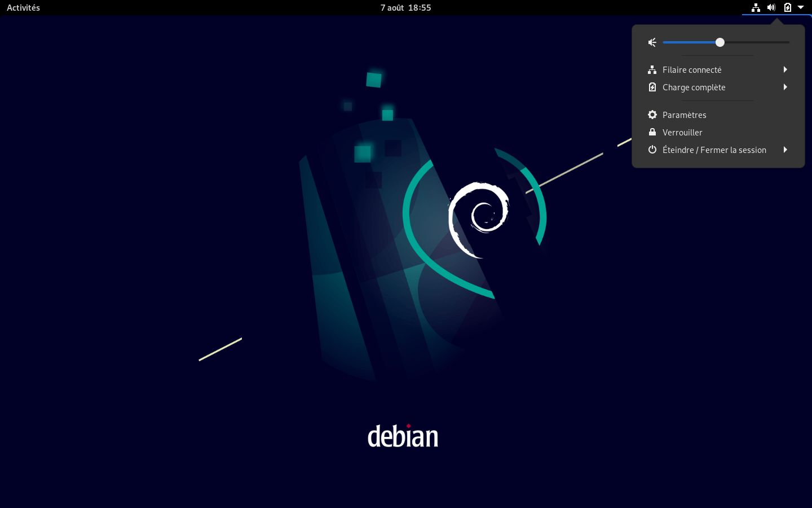Open Paramètres settings

click(718, 115)
